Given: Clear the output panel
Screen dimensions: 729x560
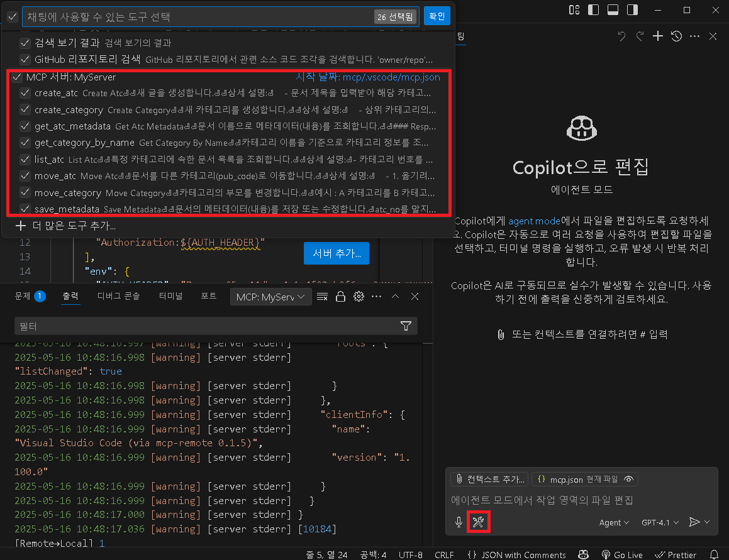Looking at the screenshot, I should (x=322, y=297).
